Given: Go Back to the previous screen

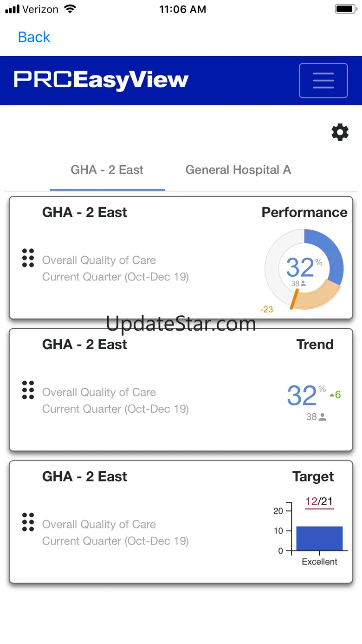Looking at the screenshot, I should point(34,37).
